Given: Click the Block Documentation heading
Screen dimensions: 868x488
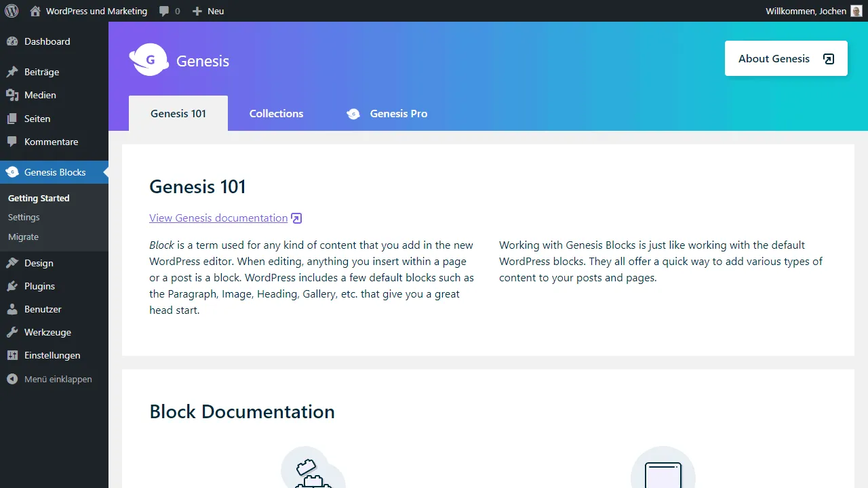Looking at the screenshot, I should point(242,411).
